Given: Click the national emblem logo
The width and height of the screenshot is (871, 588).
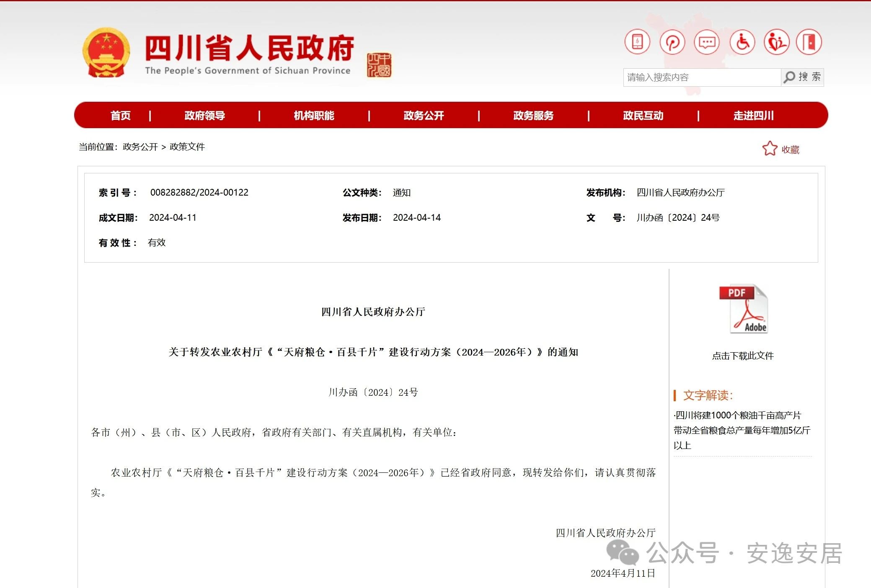Looking at the screenshot, I should [106, 53].
